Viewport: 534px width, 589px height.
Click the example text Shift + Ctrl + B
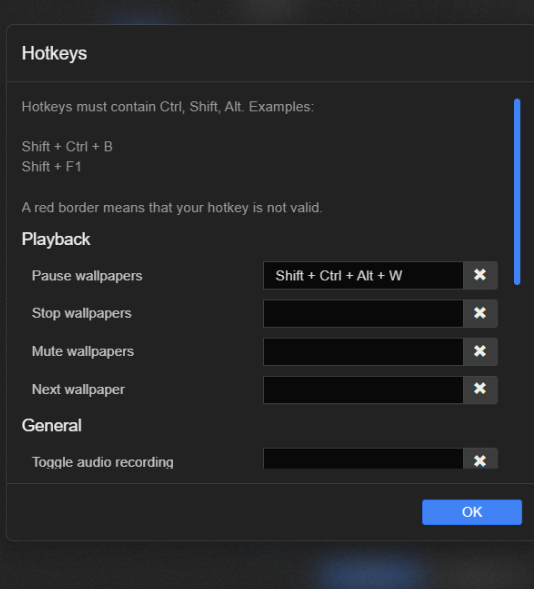click(x=67, y=146)
